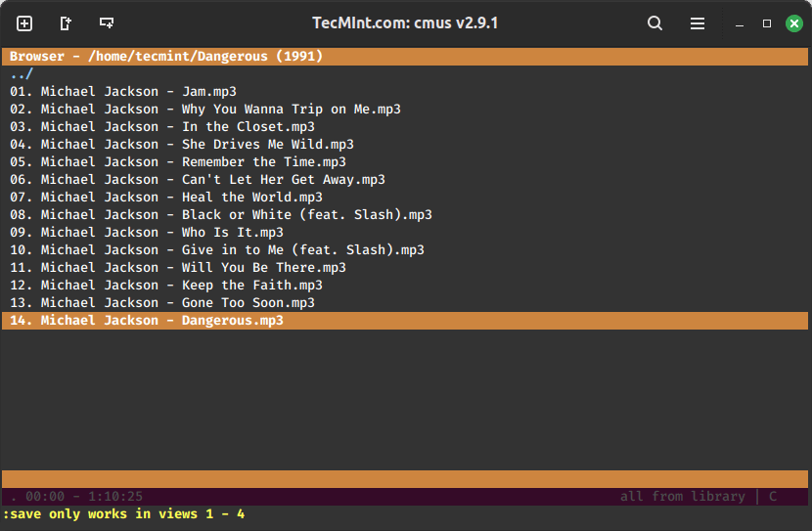This screenshot has width=812, height=531.
Task: Click the window title TecMint.com: cmus v2.9.1
Action: (x=405, y=23)
